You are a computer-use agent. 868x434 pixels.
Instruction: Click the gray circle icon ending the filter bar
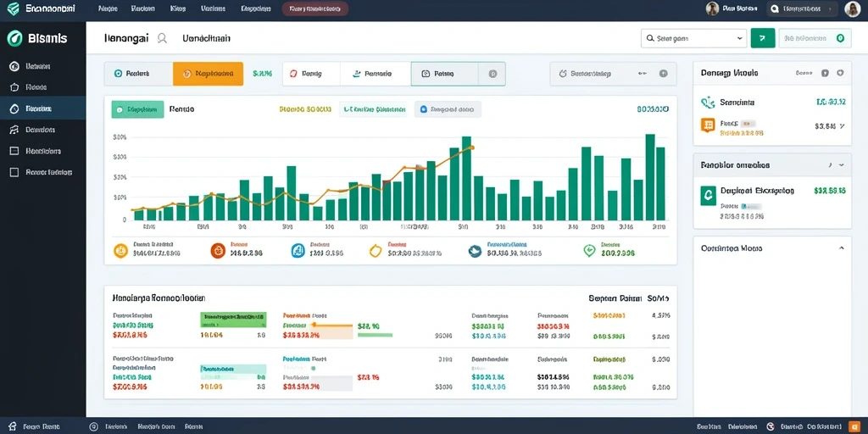[663, 73]
